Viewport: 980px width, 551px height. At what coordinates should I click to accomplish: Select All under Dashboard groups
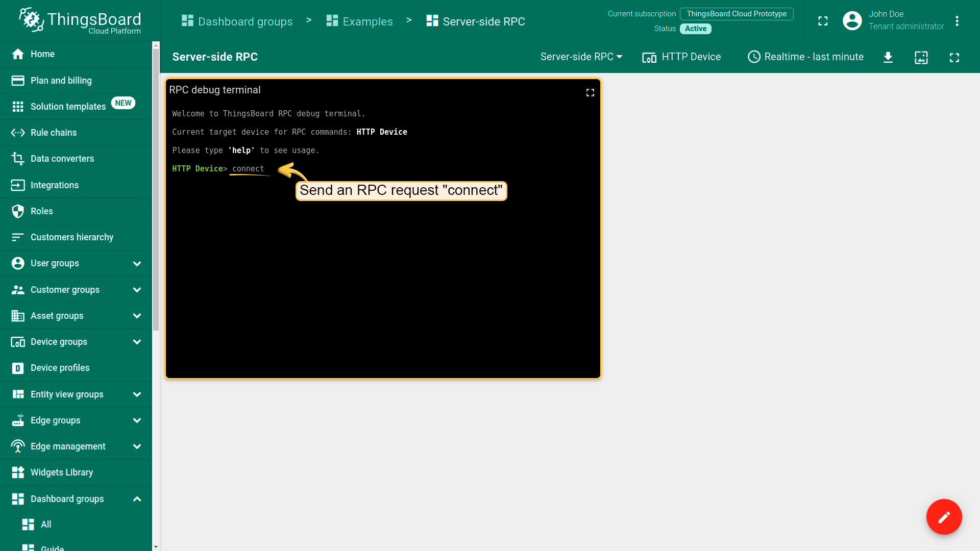click(46, 524)
